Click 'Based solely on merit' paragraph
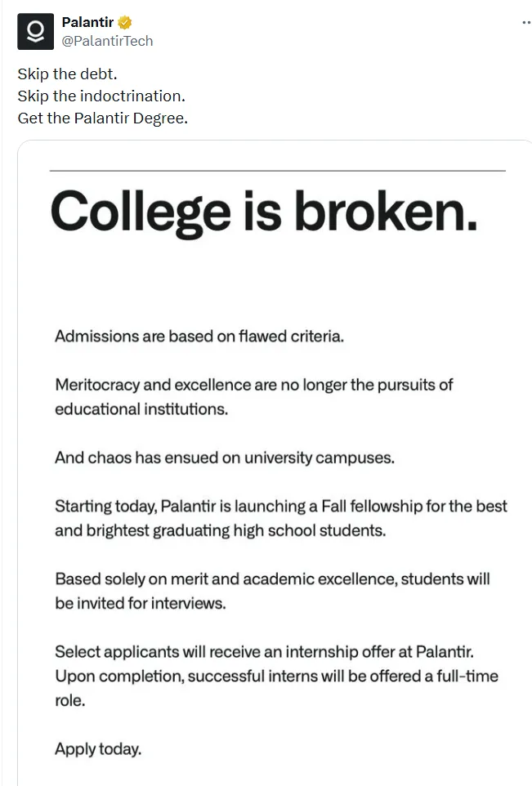Viewport: 532px width, 786px height. pos(272,591)
